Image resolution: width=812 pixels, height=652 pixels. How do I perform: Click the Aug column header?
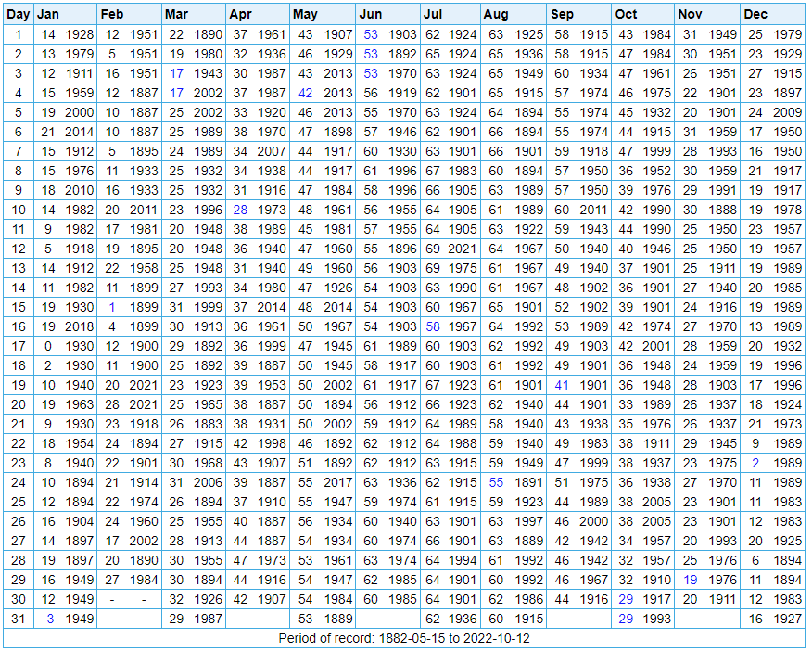496,14
